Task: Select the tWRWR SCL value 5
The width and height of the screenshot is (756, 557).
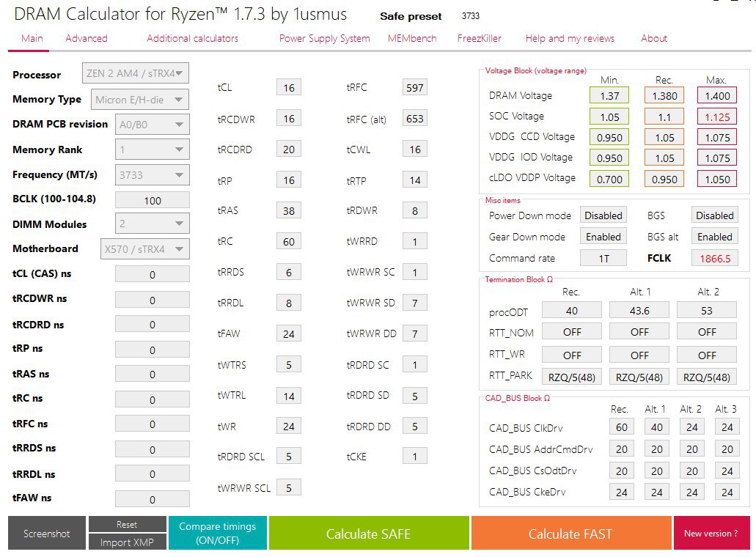Action: click(x=289, y=487)
